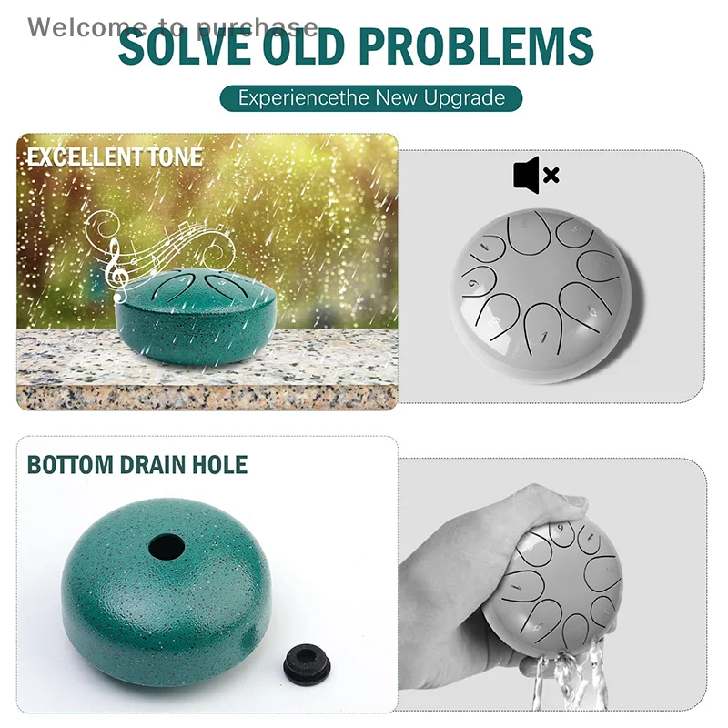Click the EXCELLENT TONE caption
This screenshot has height=728, width=728.
coord(115,157)
